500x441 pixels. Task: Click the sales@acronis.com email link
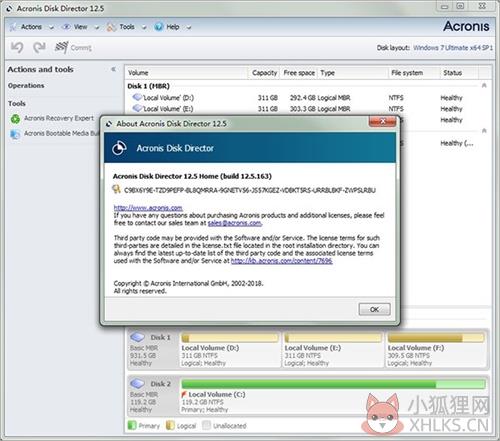pos(235,223)
